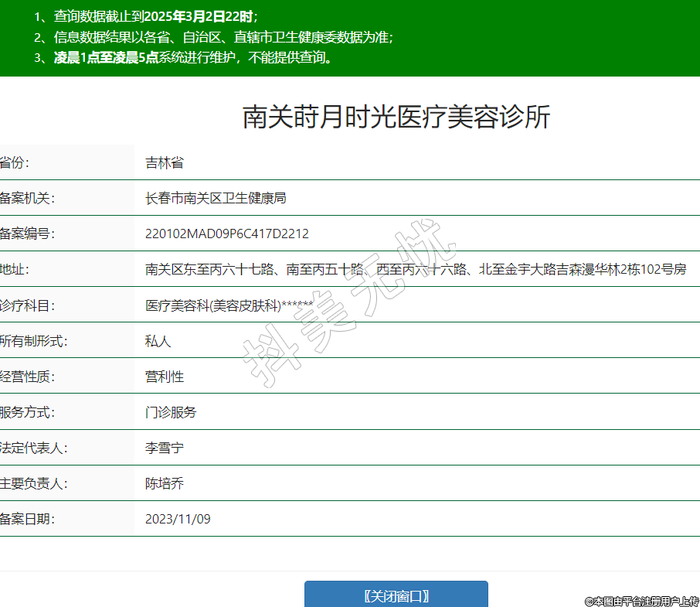
Task: Click the clinic title 南关莳月时光医疗美容诊所
Action: (396, 117)
